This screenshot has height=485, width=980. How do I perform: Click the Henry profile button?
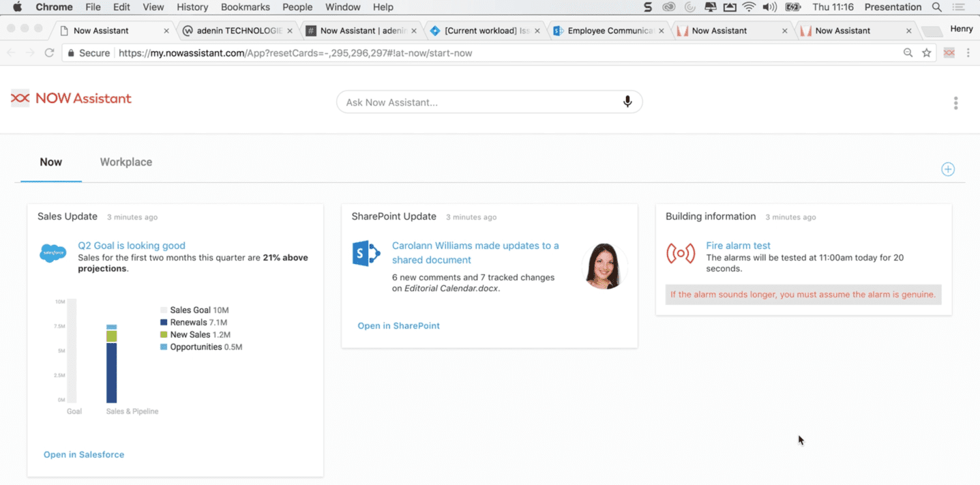pos(961,29)
